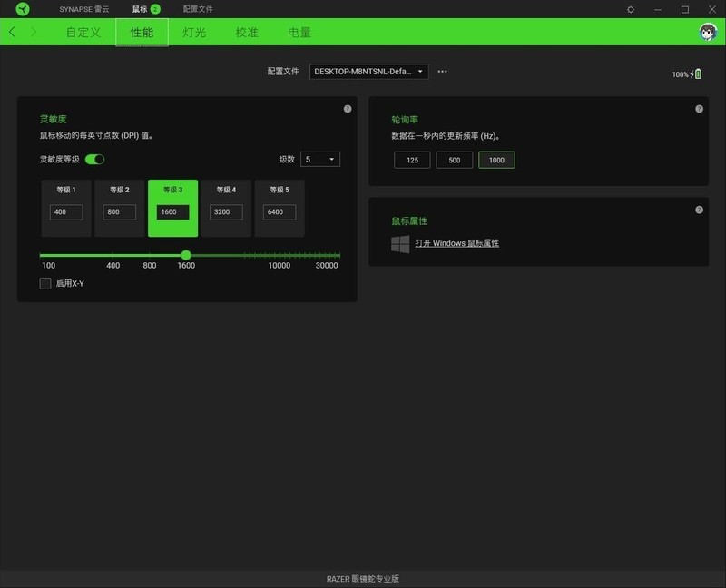Expand the 级数 stage count dropdown
This screenshot has width=726, height=588.
pos(321,159)
